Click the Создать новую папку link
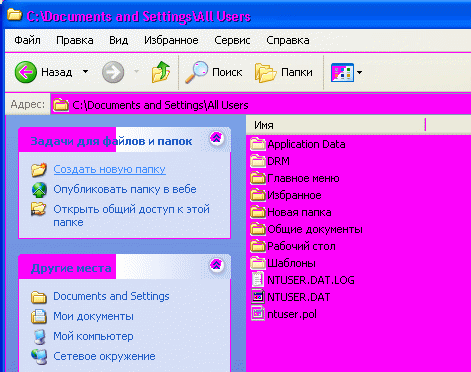 click(x=109, y=169)
